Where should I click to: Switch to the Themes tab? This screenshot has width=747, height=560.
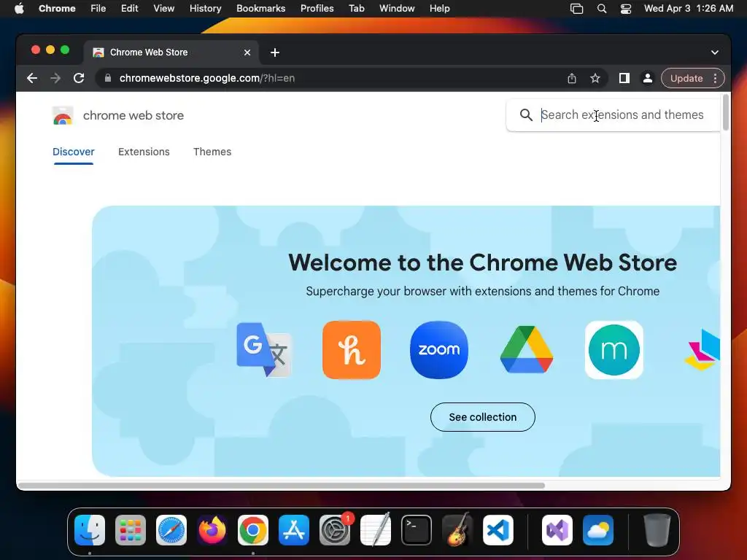pyautogui.click(x=212, y=152)
